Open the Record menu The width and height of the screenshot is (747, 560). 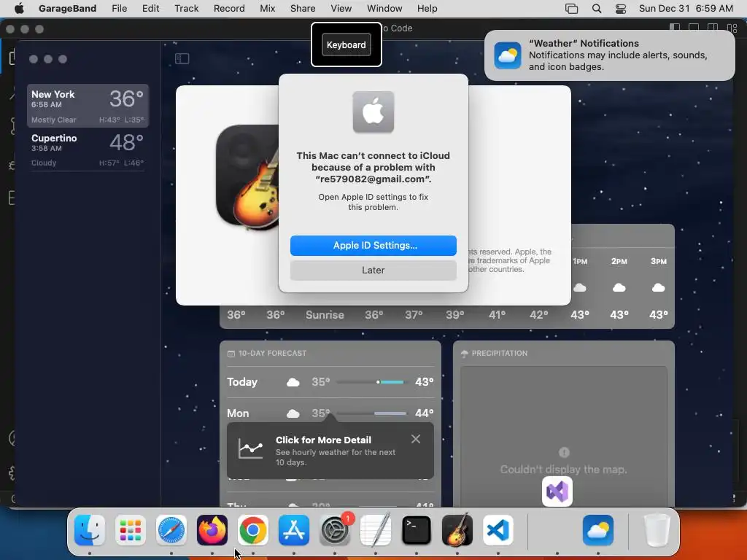pos(229,8)
